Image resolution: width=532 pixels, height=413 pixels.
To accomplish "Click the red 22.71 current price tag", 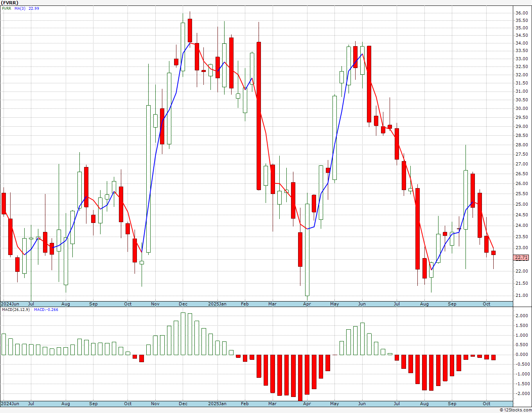I will click(x=521, y=257).
